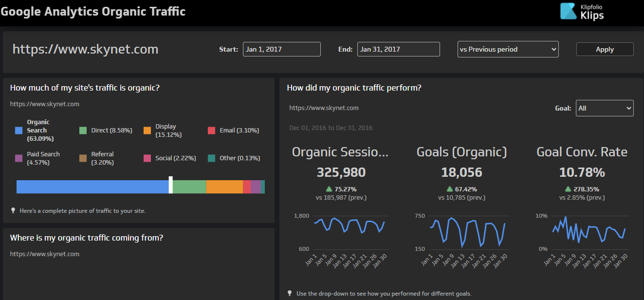Click the 10.78% conversion rate value
This screenshot has height=300, width=644.
point(582,172)
